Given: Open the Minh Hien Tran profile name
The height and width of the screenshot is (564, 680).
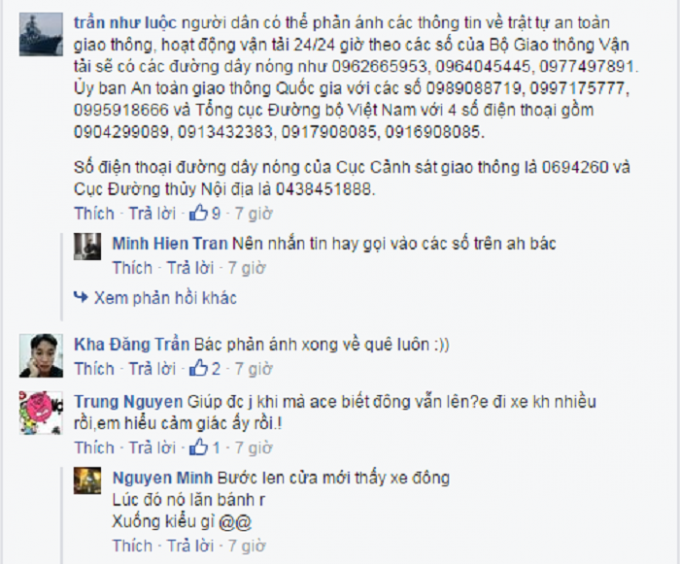Looking at the screenshot, I should point(170,244).
